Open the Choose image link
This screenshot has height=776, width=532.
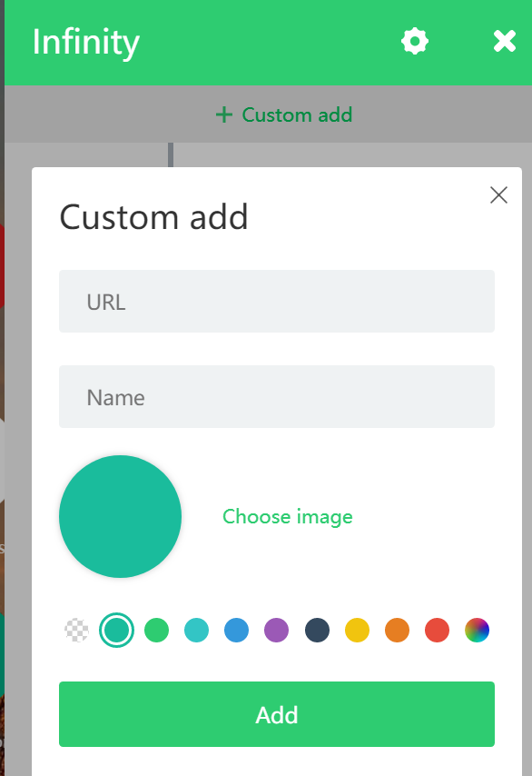click(287, 517)
